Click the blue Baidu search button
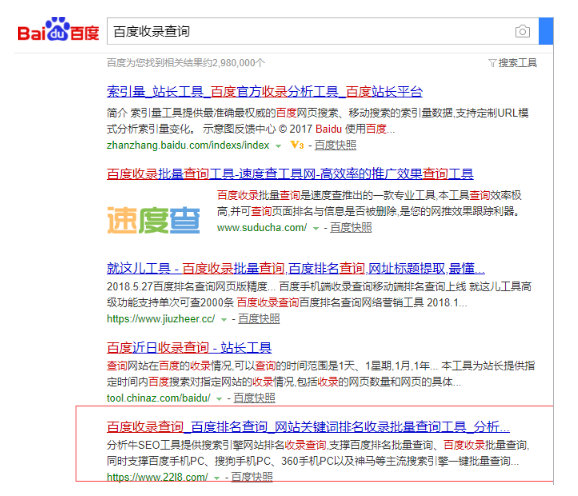 [x=546, y=31]
